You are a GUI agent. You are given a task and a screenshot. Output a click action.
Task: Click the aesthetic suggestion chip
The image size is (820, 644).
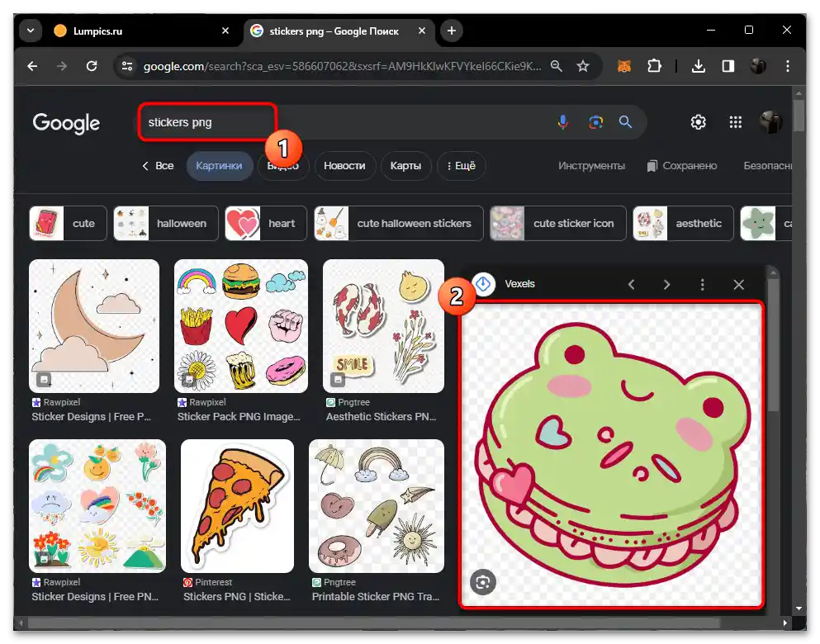click(683, 223)
